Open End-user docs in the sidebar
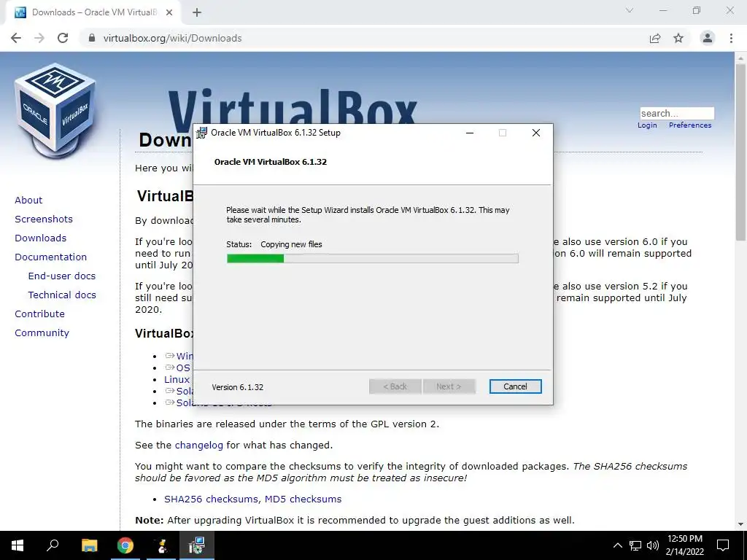 [x=62, y=276]
